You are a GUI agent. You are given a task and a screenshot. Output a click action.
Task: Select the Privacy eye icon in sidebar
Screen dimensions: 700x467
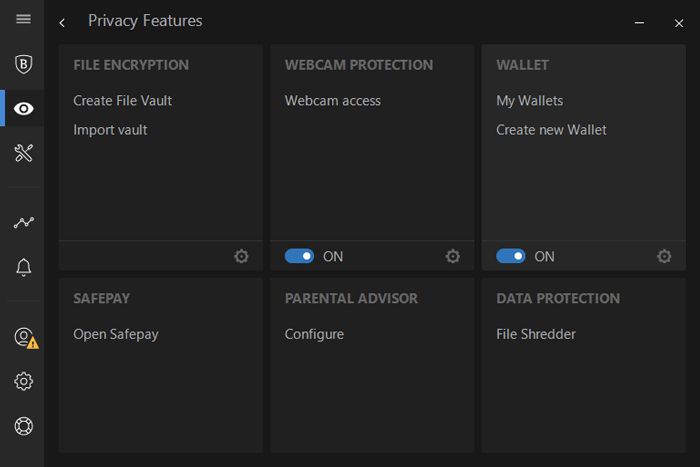pos(24,108)
